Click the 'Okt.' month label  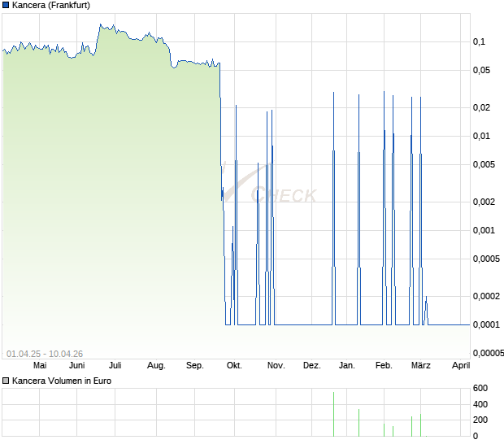tap(234, 366)
